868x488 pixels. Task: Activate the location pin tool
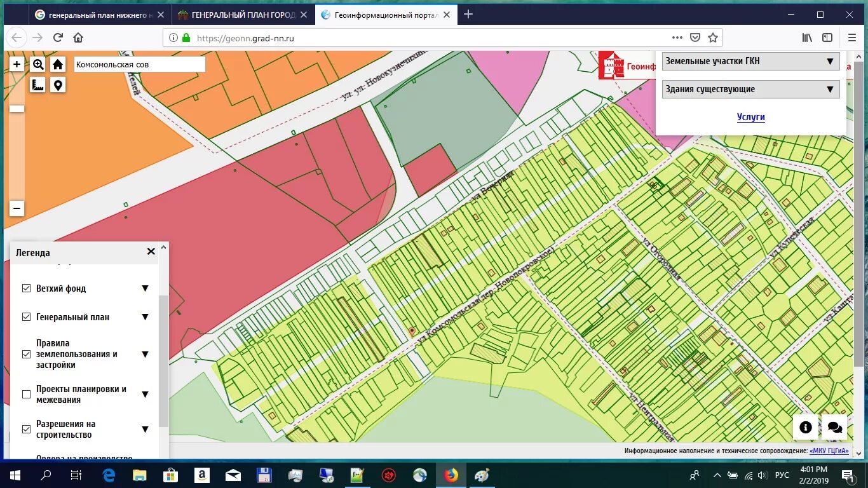(x=58, y=85)
